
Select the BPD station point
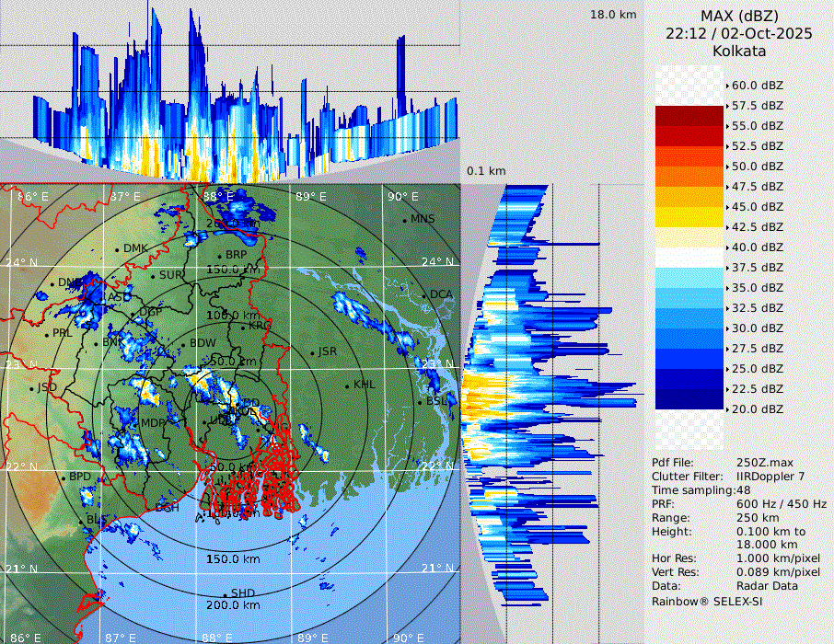point(63,477)
